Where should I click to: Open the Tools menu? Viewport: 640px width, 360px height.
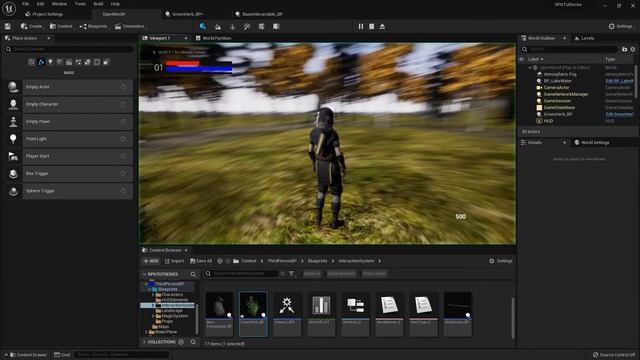click(80, 4)
